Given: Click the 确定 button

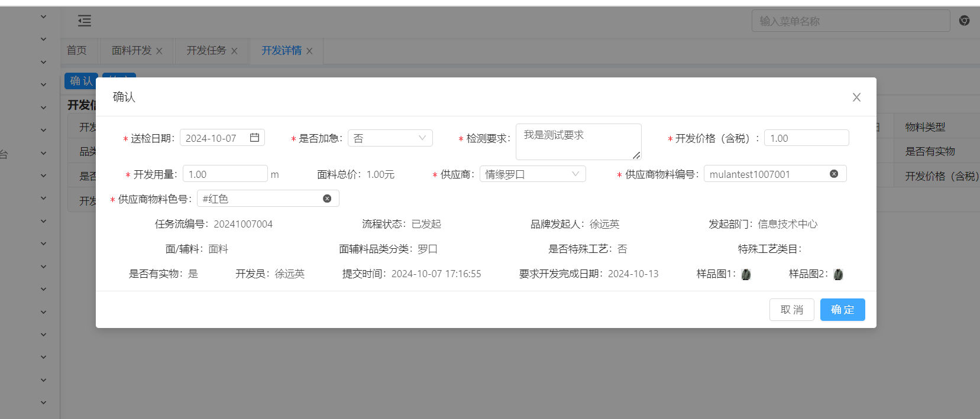Looking at the screenshot, I should (842, 310).
